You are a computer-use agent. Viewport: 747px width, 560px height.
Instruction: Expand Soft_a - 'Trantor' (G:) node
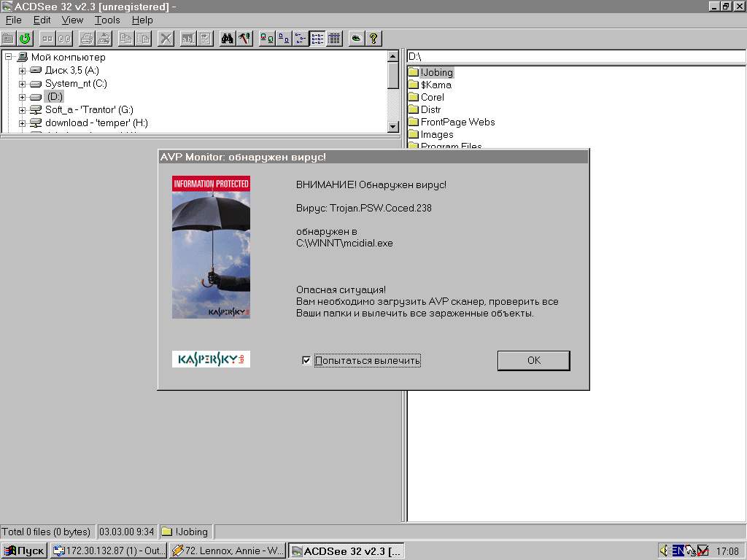click(22, 110)
